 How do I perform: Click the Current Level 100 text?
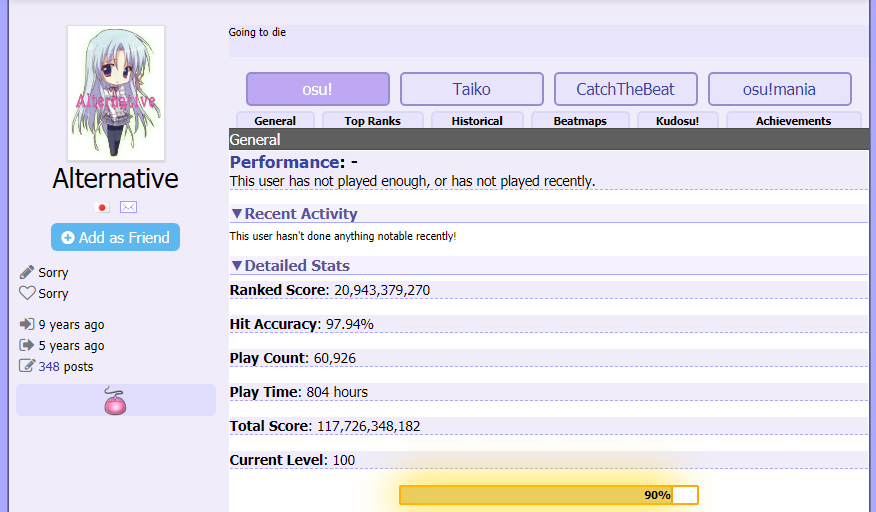pos(292,460)
